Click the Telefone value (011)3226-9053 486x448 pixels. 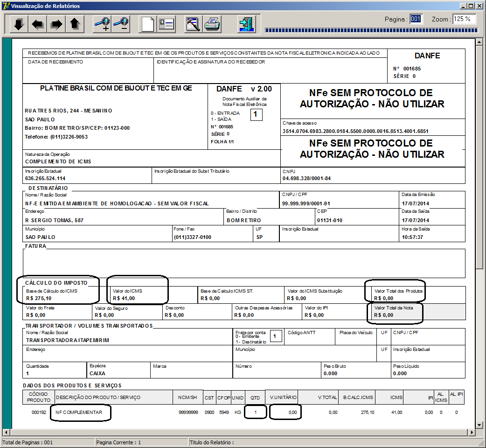pyautogui.click(x=69, y=137)
